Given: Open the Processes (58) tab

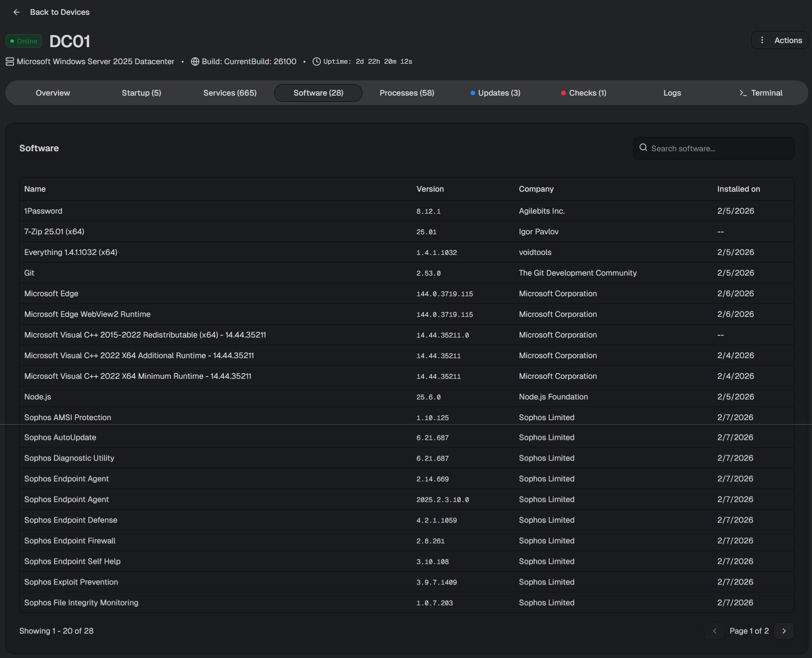Looking at the screenshot, I should [x=406, y=93].
